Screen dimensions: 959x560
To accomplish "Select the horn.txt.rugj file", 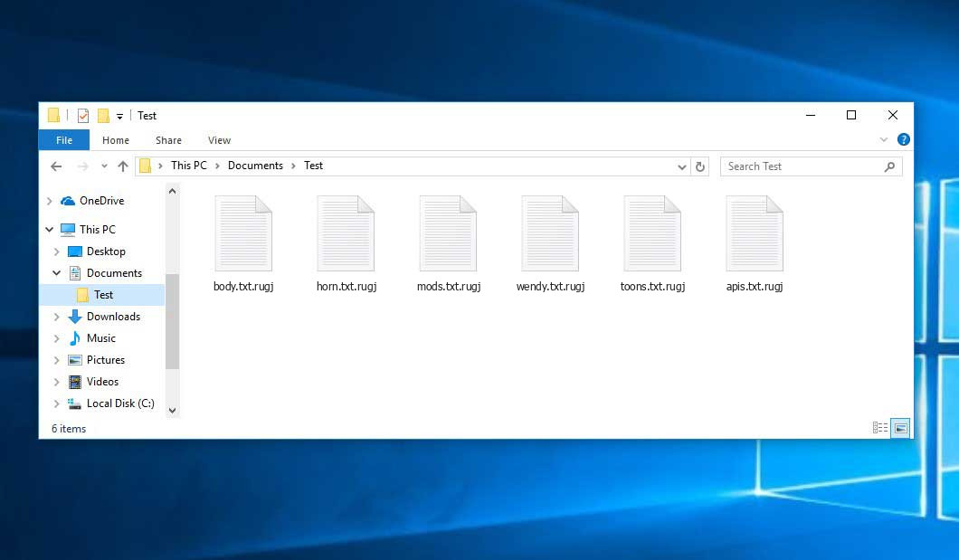I will [x=346, y=233].
